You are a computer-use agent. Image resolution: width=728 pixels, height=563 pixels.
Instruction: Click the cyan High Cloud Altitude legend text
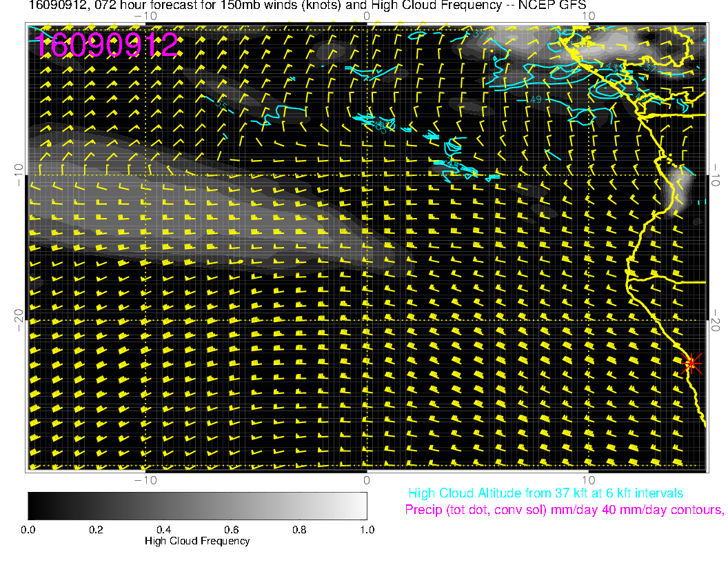click(x=545, y=493)
